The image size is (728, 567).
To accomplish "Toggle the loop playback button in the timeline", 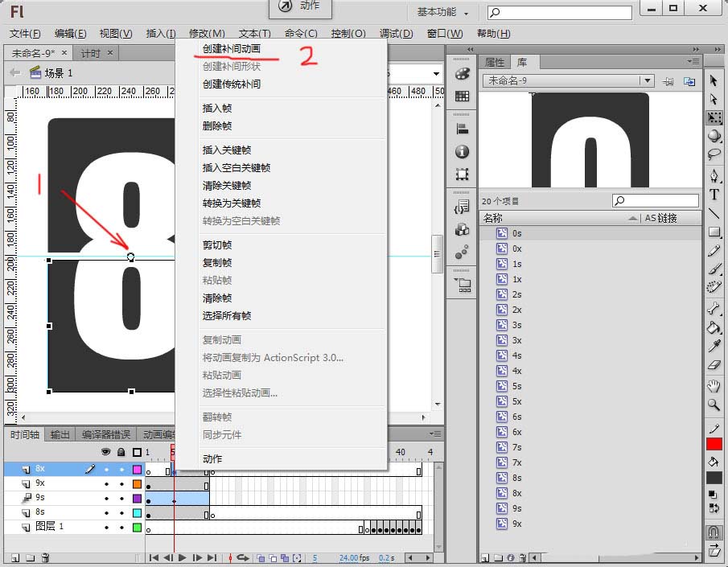I will point(242,557).
